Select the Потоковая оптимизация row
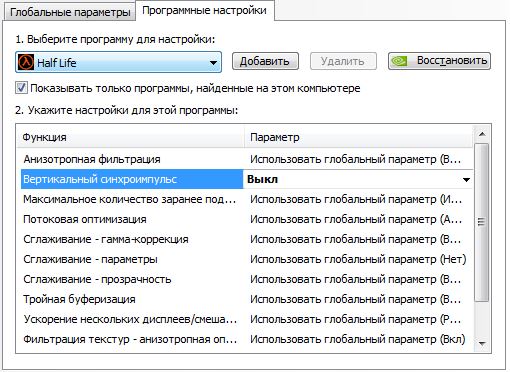Screen dimensions: 510x372 (247, 219)
